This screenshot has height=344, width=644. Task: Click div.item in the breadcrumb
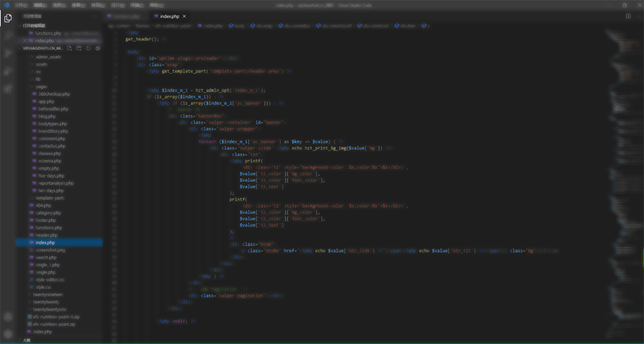(406, 26)
